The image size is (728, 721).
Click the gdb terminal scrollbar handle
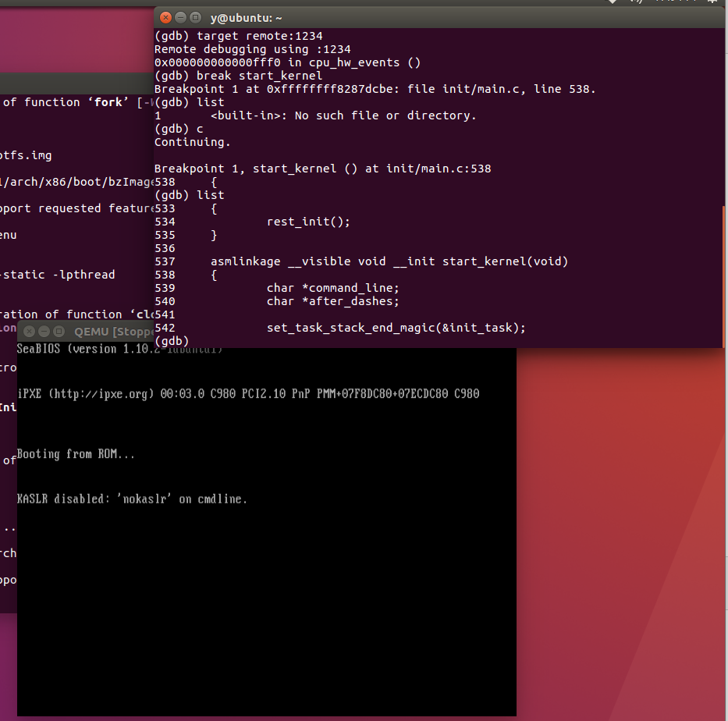click(725, 277)
